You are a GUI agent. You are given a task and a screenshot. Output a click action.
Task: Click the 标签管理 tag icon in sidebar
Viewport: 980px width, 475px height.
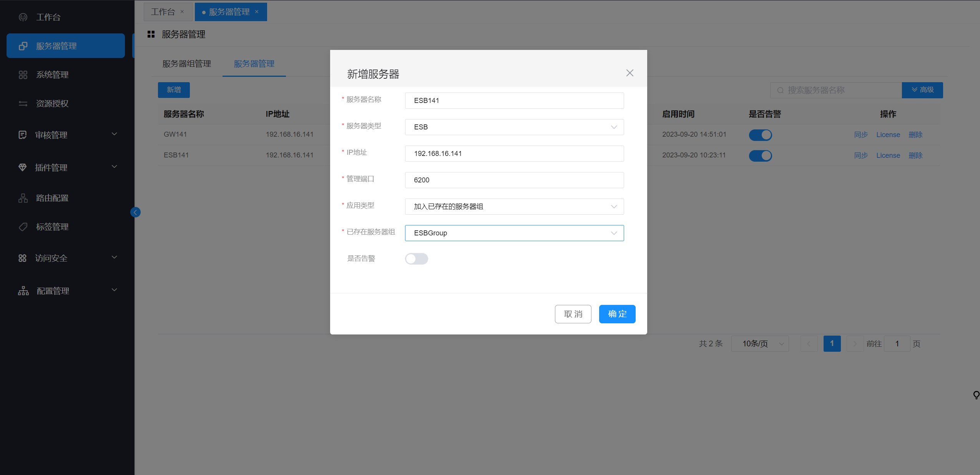click(x=23, y=227)
